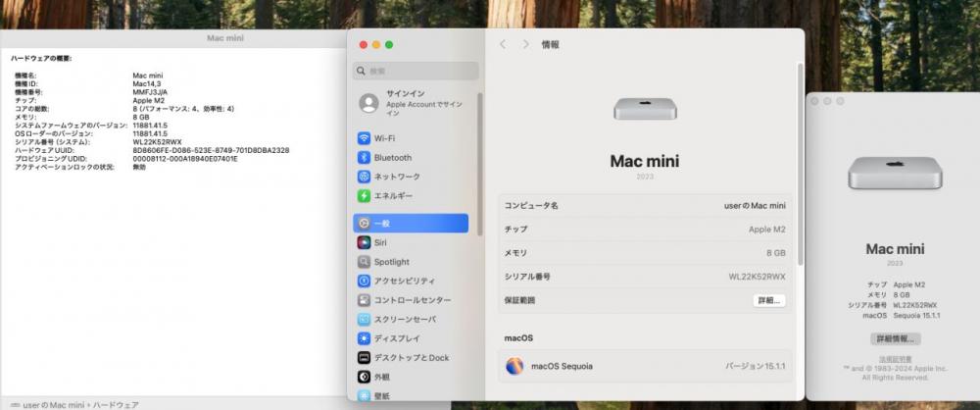This screenshot has height=410, width=980.
Task: Select the エネルギー icon in sidebar
Action: click(x=364, y=196)
